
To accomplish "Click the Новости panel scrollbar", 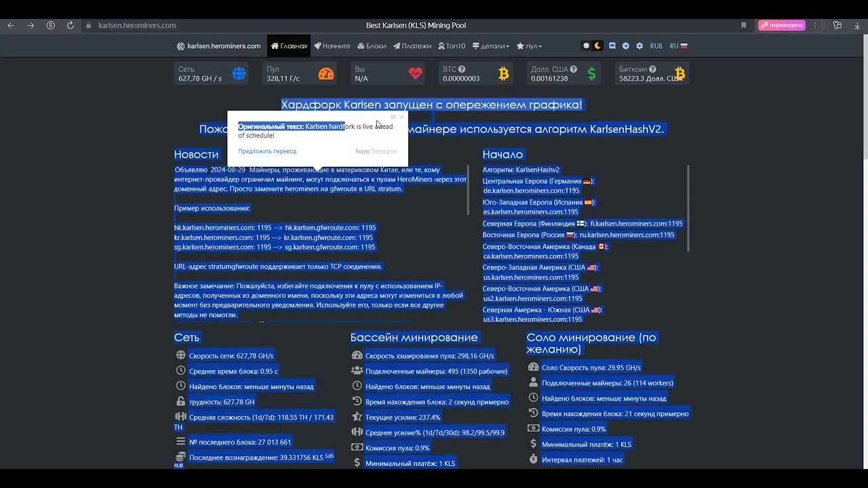I will (x=469, y=190).
